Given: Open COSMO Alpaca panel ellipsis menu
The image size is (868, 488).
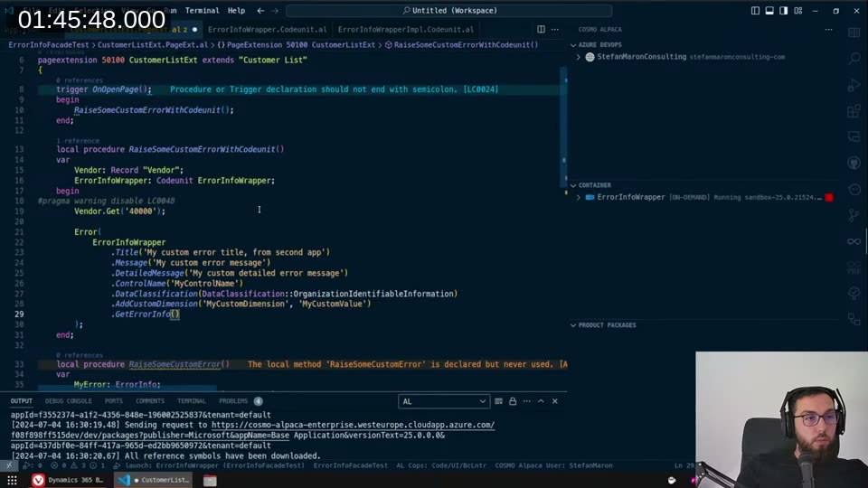Looking at the screenshot, I should (829, 29).
